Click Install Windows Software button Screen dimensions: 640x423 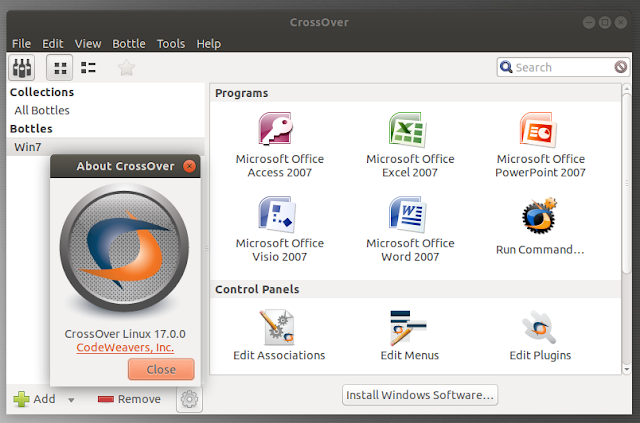coord(420,395)
